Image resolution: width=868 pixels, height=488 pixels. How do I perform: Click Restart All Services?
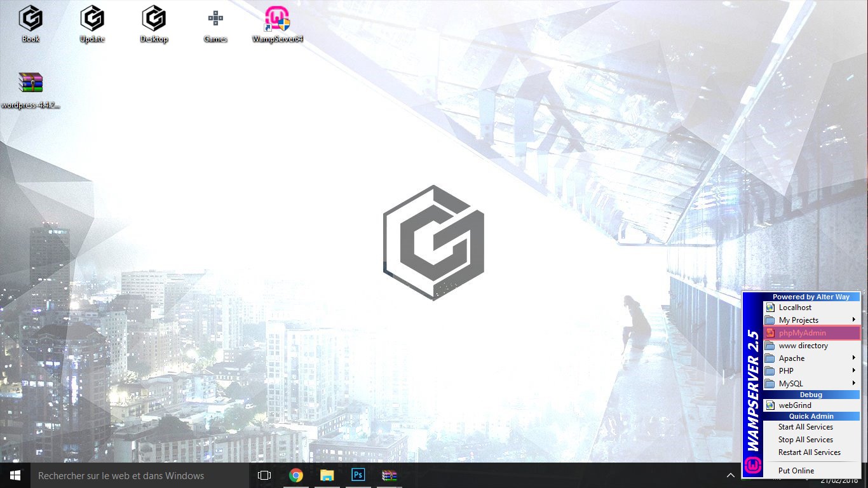click(x=809, y=452)
